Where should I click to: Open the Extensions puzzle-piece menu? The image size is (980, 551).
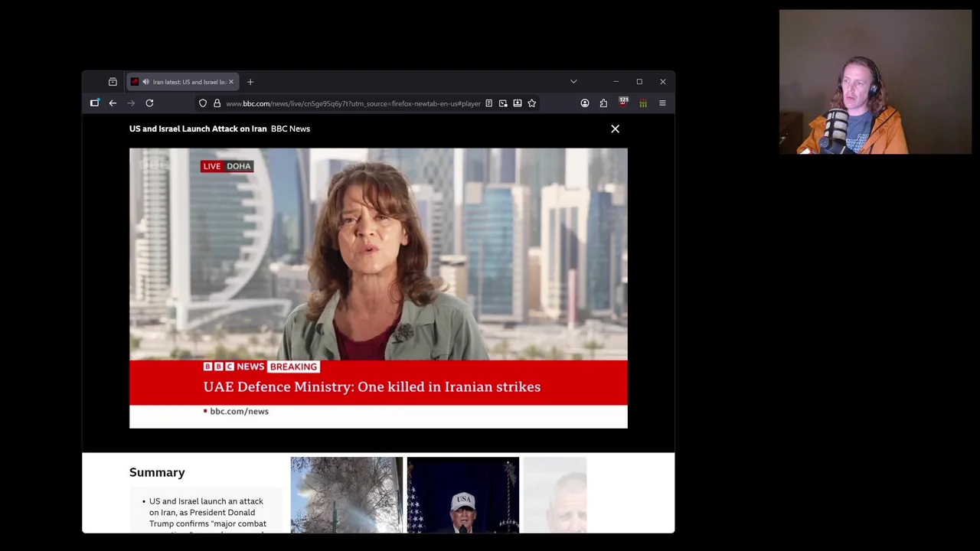[x=603, y=103]
